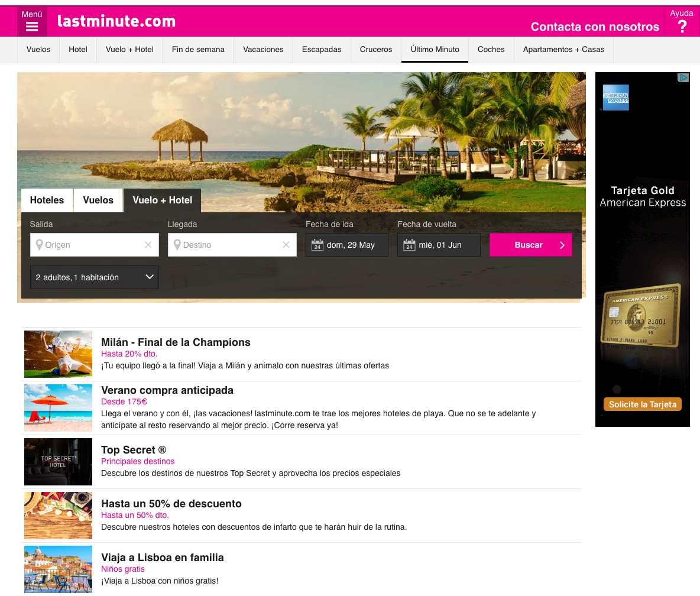Click the location pin icon in Destino field
The width and height of the screenshot is (700, 596).
click(177, 245)
